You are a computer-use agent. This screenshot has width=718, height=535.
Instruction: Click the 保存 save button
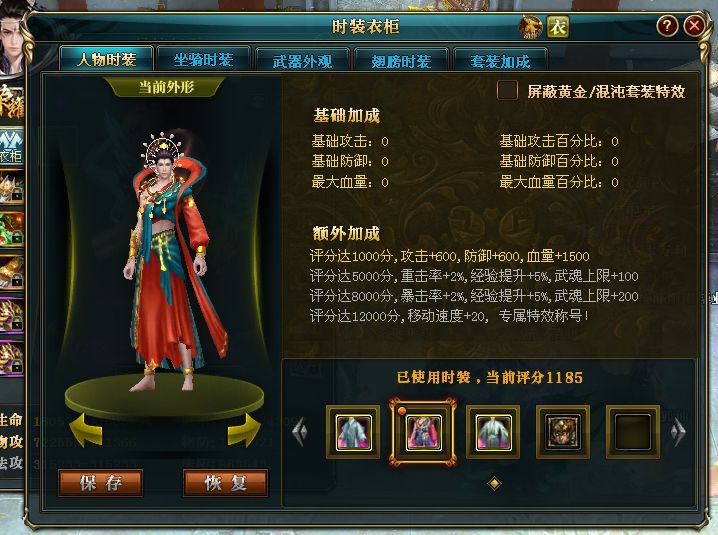[101, 483]
